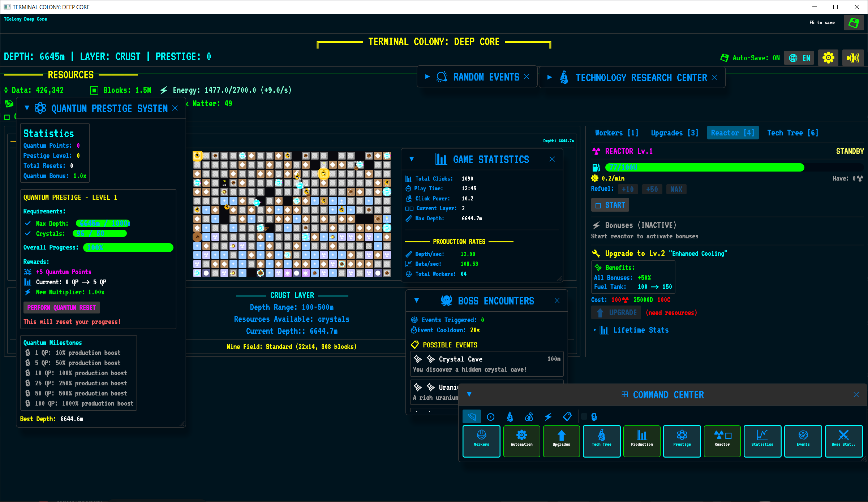Mute the game audio speaker
The width and height of the screenshot is (868, 502).
[x=853, y=57]
